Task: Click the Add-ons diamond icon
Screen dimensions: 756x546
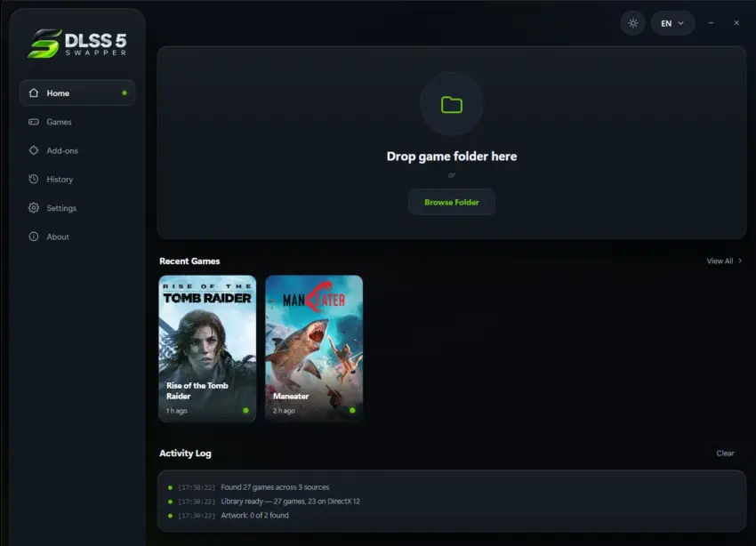Action: point(33,150)
